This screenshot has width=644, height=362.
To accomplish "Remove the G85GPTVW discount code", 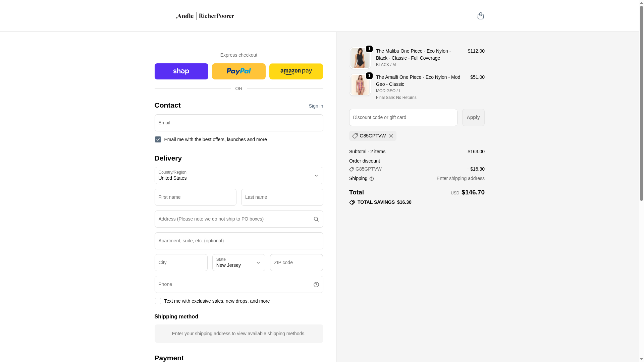I will 391,136.
